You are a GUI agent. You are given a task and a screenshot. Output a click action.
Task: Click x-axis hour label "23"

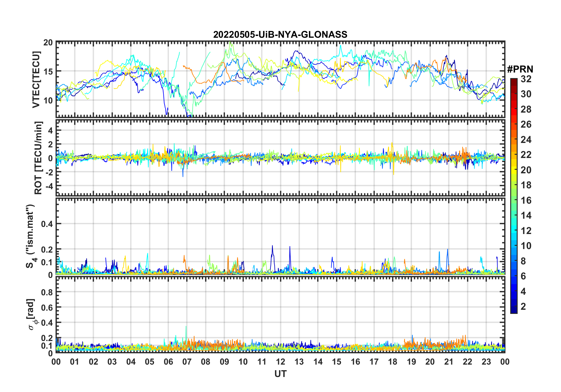coord(486,362)
